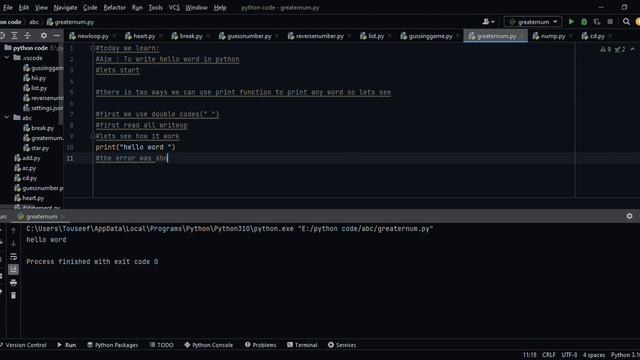The height and width of the screenshot is (360, 640).
Task: Click the warnings count indicator showing 9
Action: click(x=606, y=49)
